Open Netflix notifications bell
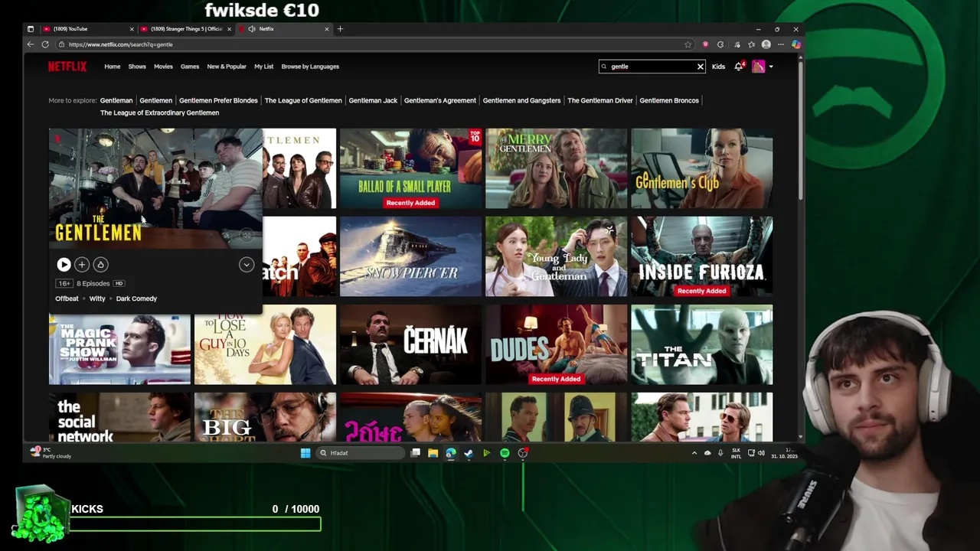Image resolution: width=980 pixels, height=551 pixels. click(x=739, y=67)
